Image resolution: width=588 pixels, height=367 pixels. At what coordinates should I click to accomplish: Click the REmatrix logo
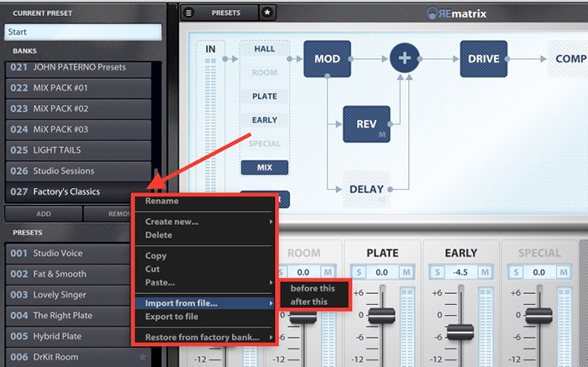pos(456,14)
